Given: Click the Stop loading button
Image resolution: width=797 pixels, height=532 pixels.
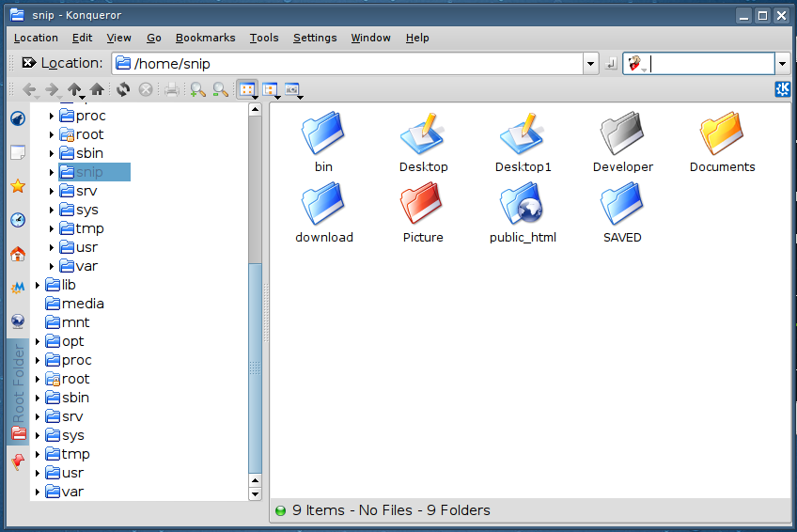Looking at the screenshot, I should tap(146, 90).
